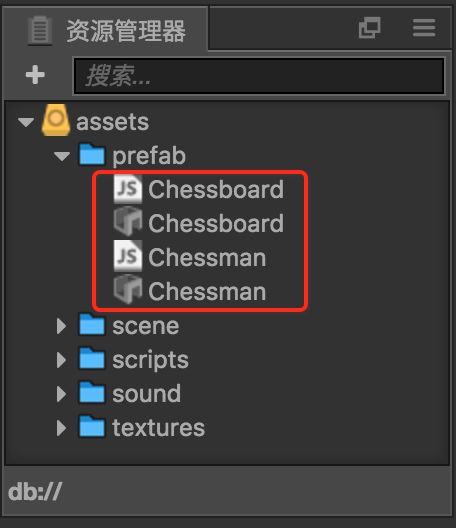Select the scripts folder label

[151, 361]
